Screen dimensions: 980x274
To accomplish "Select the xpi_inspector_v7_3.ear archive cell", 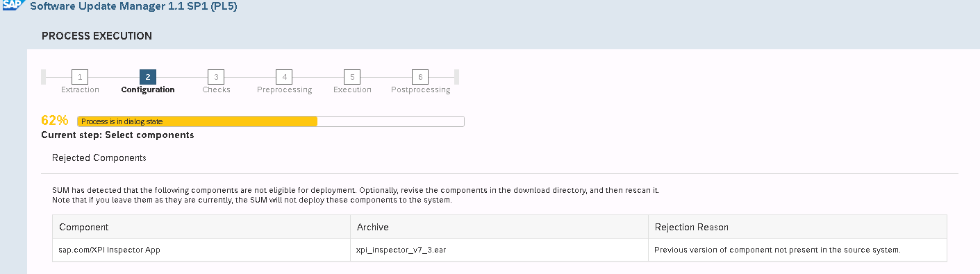I will coord(499,250).
